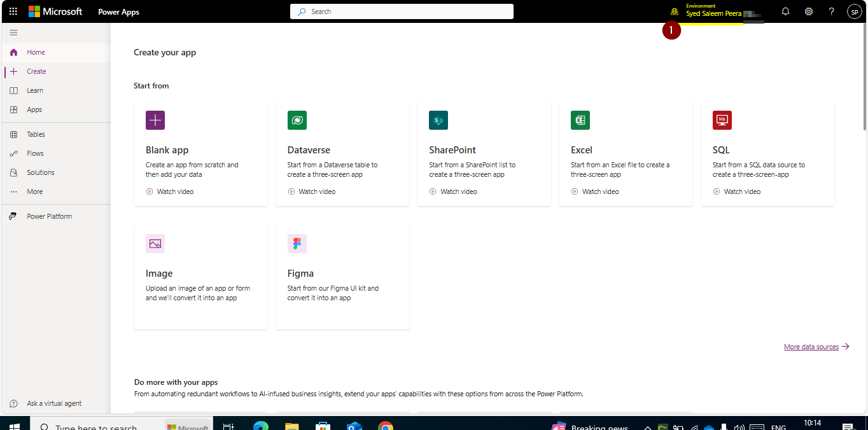Watch video for SharePoint

point(453,191)
